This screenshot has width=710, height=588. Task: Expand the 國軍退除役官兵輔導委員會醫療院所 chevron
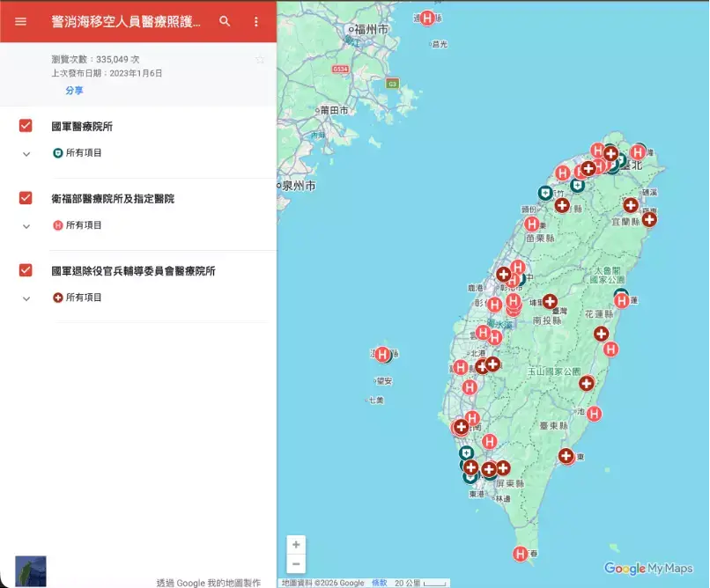click(x=26, y=298)
